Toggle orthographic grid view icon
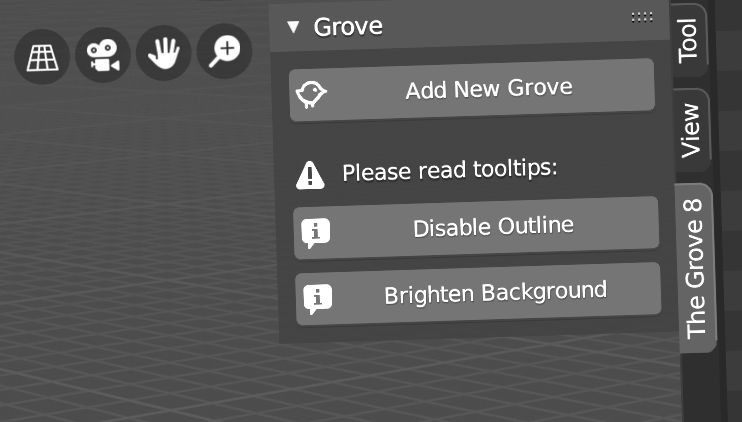 42,57
